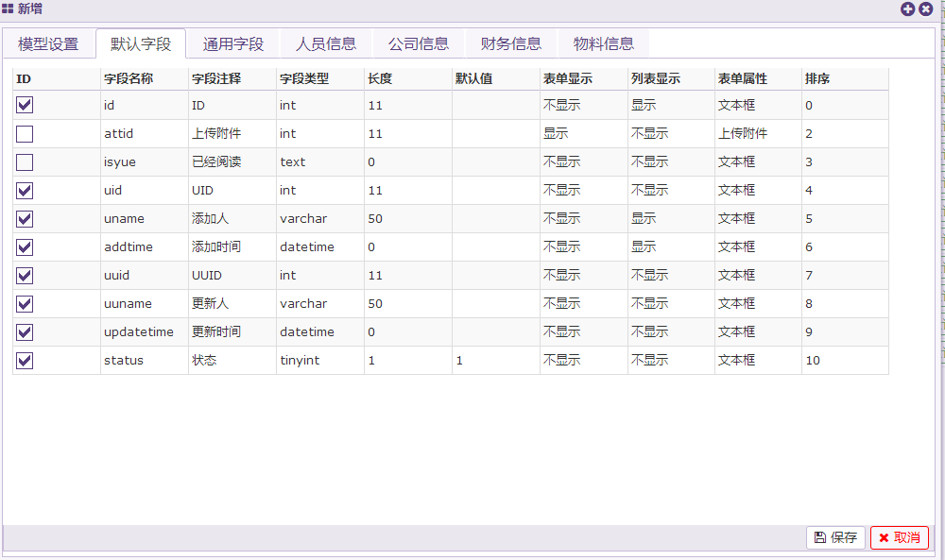945x560 pixels.
Task: Toggle checkbox for updatetime row
Action: 25,331
